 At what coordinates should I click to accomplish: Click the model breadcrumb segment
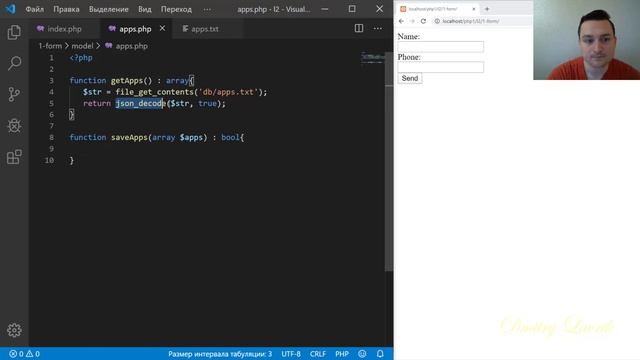click(82, 46)
